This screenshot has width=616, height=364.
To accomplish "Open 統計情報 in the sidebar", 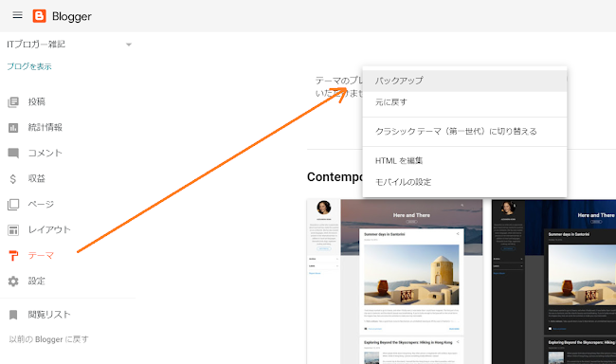I will click(45, 127).
